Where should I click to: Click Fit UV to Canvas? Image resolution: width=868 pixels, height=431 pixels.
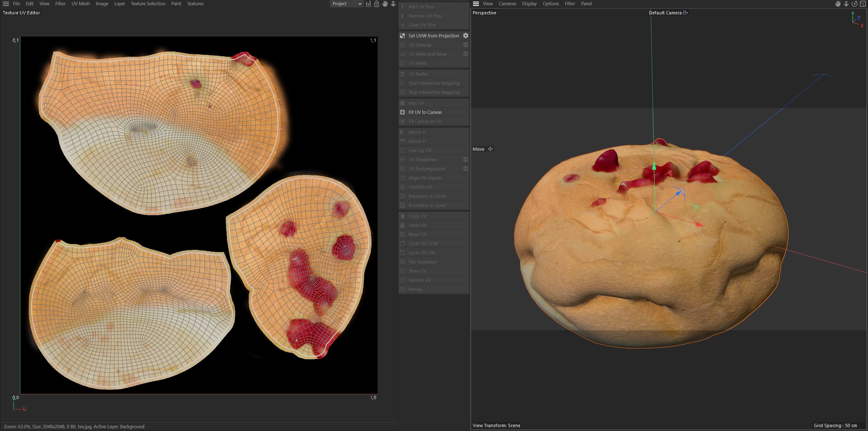coord(425,112)
